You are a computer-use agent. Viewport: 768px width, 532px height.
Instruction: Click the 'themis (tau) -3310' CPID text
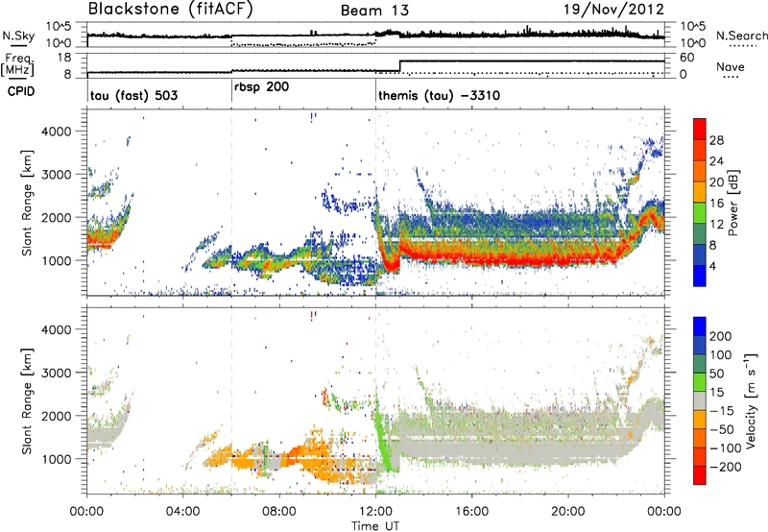pos(439,95)
